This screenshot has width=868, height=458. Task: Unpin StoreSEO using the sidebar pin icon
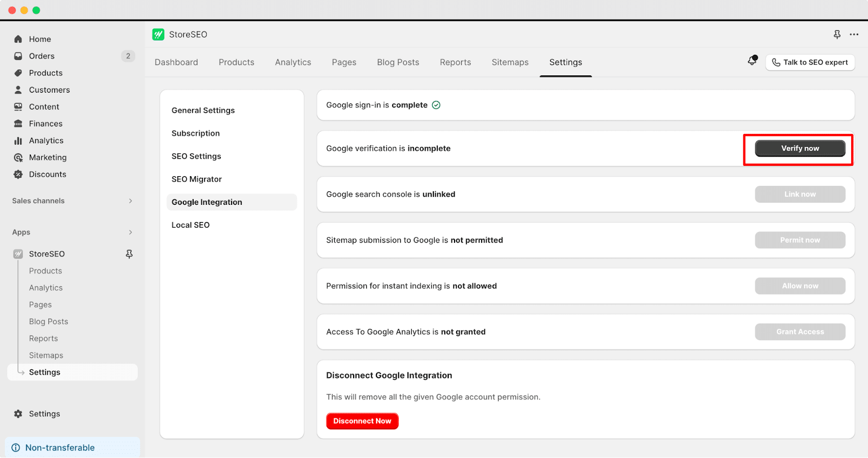click(x=129, y=254)
